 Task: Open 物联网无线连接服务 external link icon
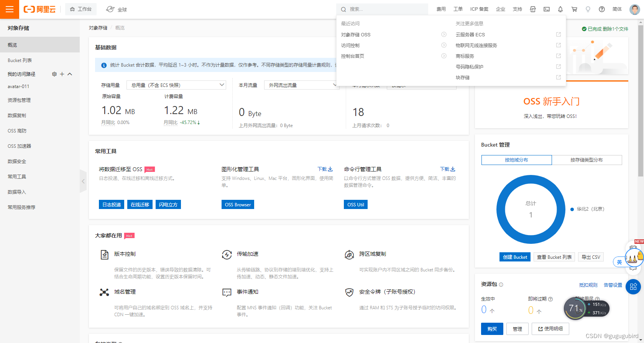click(559, 45)
